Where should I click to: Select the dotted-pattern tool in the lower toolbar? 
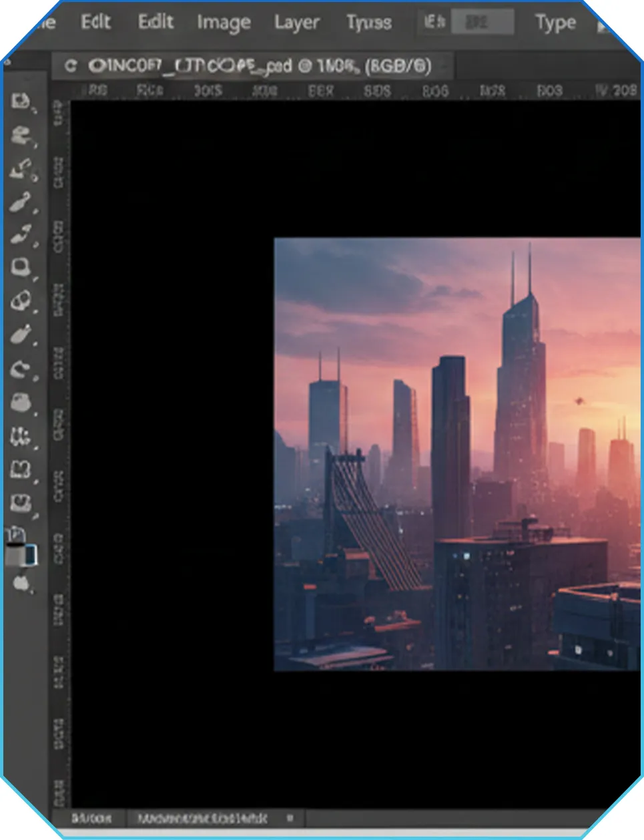(21, 437)
